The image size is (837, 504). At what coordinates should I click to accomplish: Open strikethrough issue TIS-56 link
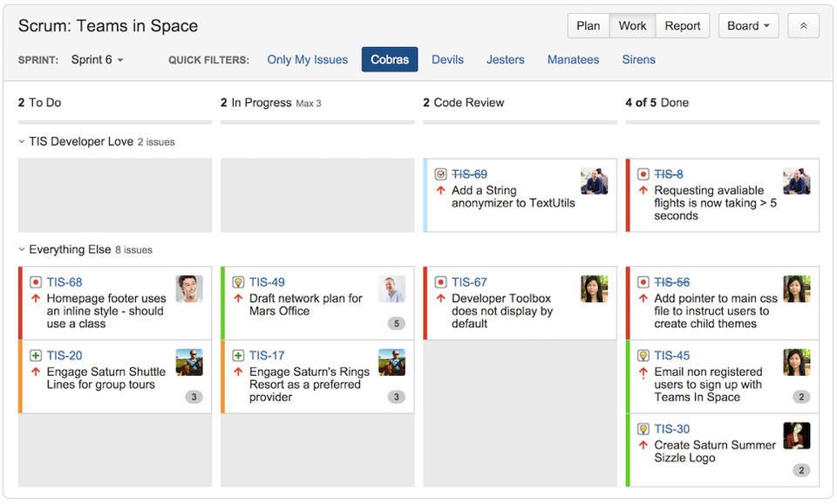coord(672,282)
